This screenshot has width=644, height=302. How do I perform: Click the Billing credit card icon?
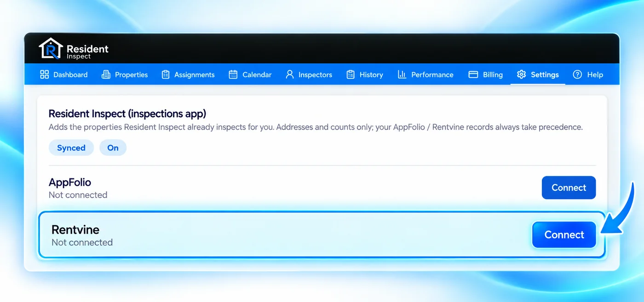pos(473,74)
